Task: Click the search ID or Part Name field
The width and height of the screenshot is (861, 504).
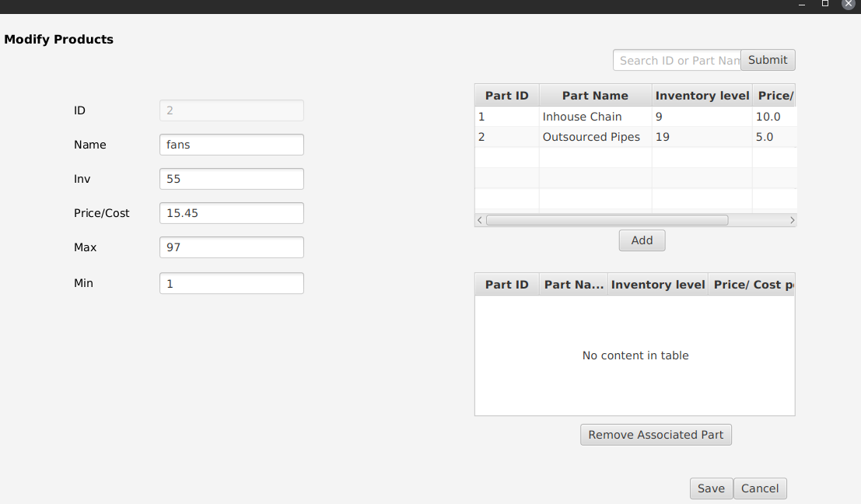Action: coord(677,60)
